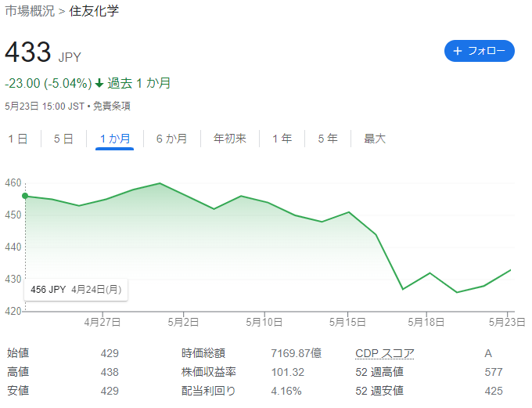Viewport: 532px width, 408px height.
Task: Switch chart to 最大 range
Action: coord(375,139)
